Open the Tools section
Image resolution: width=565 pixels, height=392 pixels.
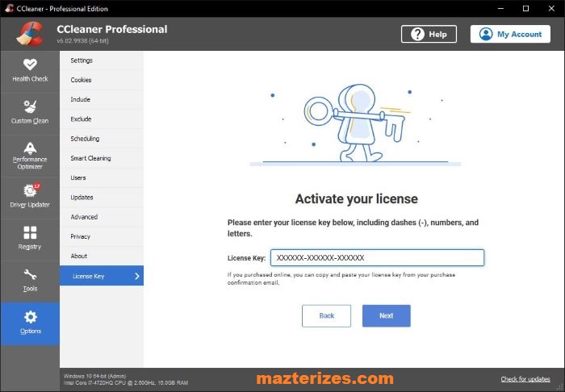pos(30,281)
